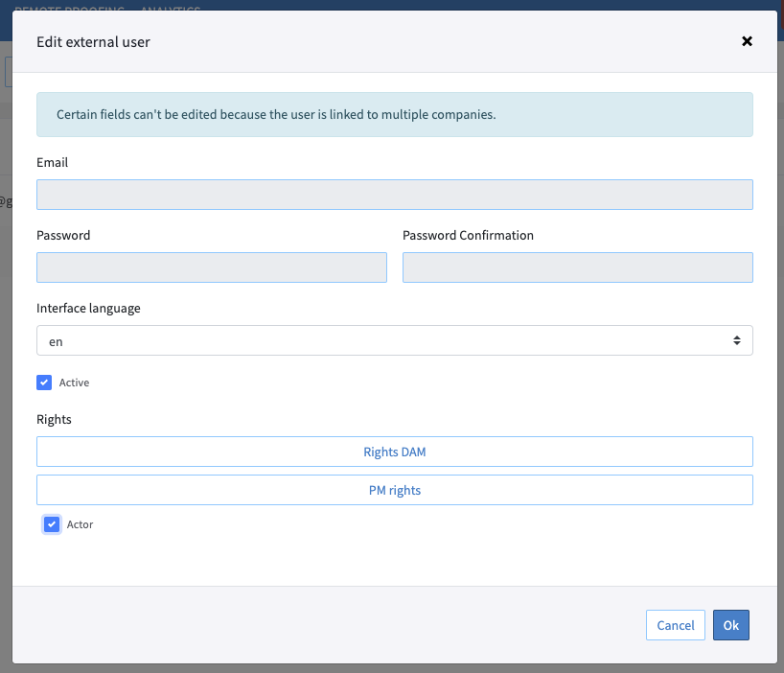This screenshot has height=673, width=784.
Task: Click the Interface language label
Action: (88, 308)
